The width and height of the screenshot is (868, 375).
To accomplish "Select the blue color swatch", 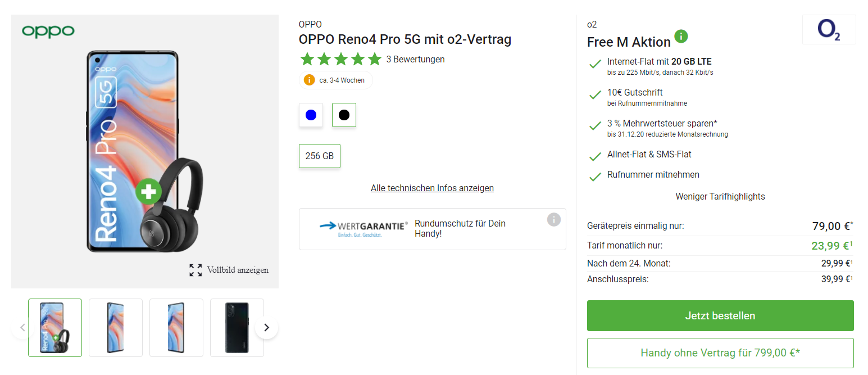I will pyautogui.click(x=311, y=115).
